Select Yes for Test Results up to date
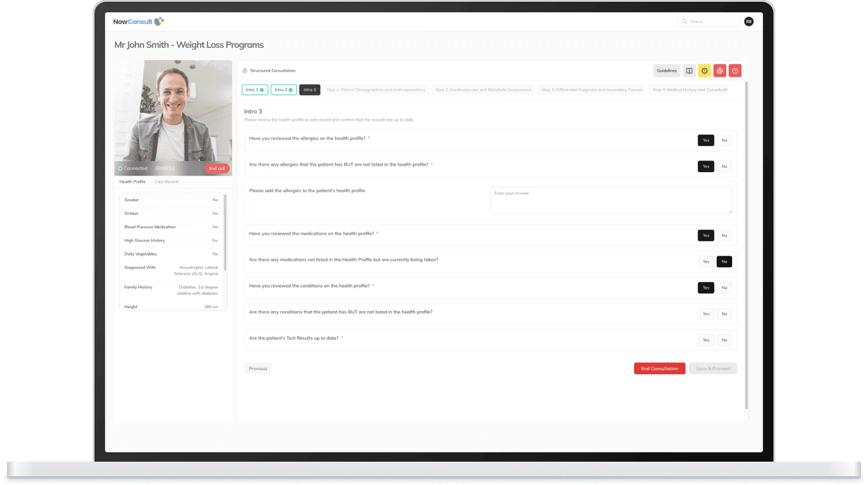The height and width of the screenshot is (485, 868). (706, 340)
